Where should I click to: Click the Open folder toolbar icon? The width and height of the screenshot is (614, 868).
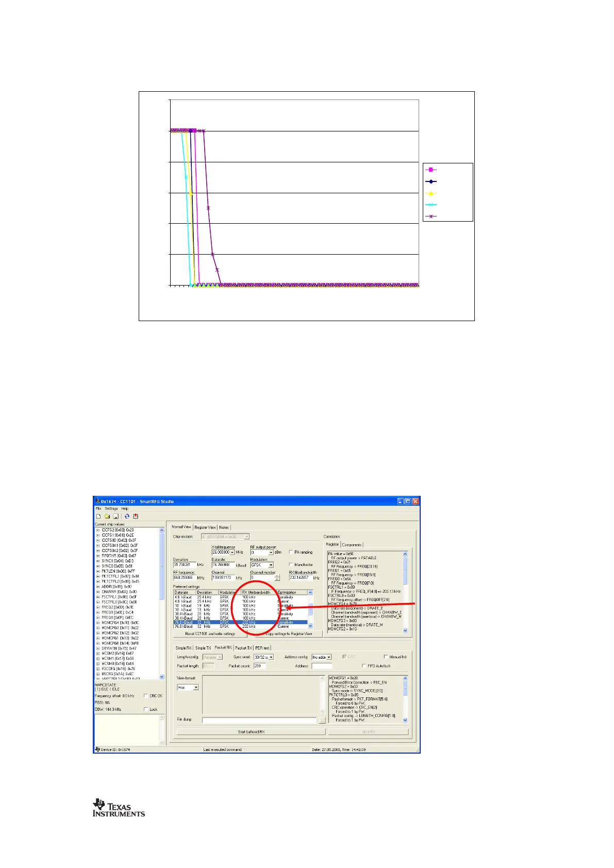pos(107,516)
